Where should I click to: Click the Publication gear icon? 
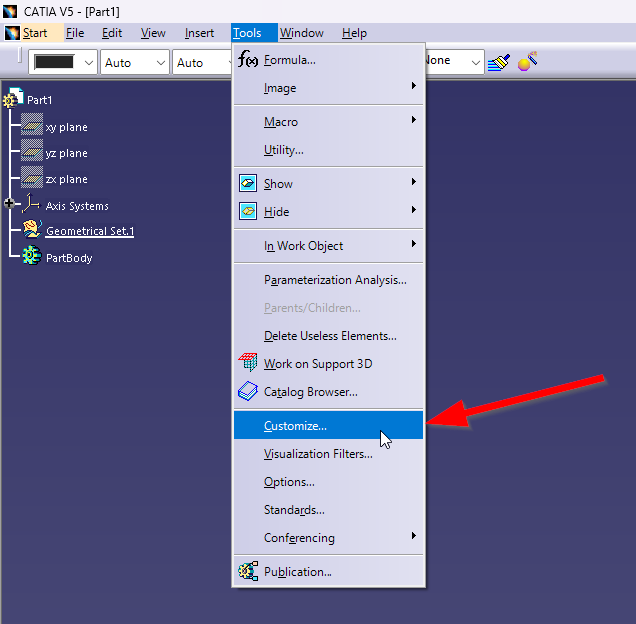[x=248, y=572]
